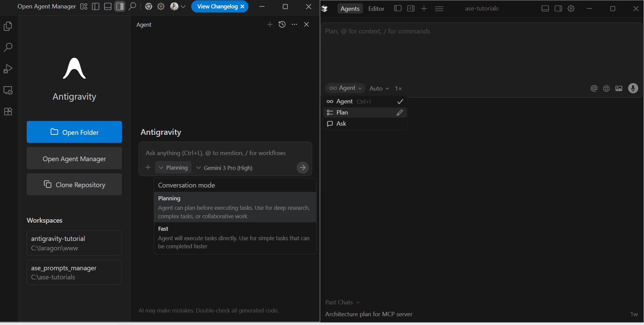Toggle the primary sidebar in Antigravity's title bar
This screenshot has height=325, width=644.
point(96,6)
